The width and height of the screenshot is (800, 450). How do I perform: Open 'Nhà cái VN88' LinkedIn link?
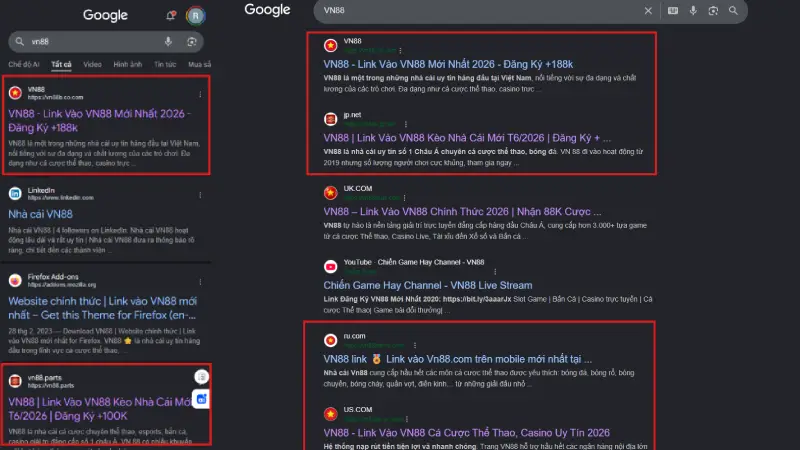coord(40,214)
